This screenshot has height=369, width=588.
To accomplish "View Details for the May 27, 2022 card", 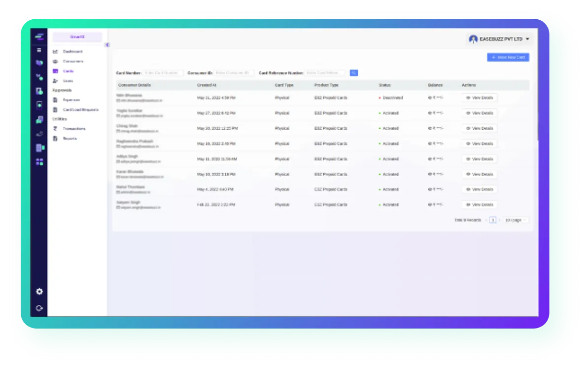I will [480, 113].
